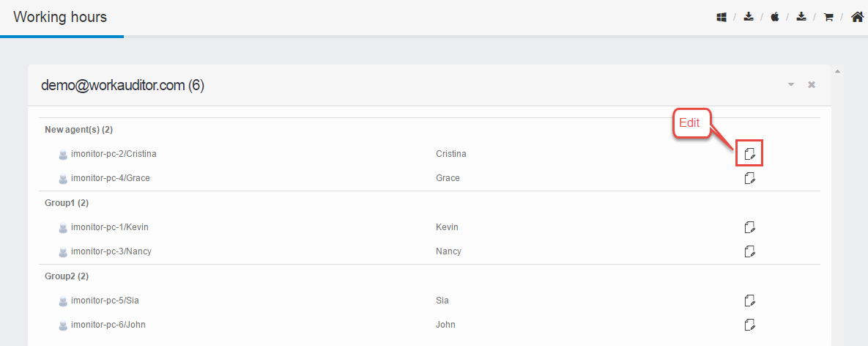Edit working hours for Cristina
The image size is (868, 346).
pyautogui.click(x=749, y=153)
